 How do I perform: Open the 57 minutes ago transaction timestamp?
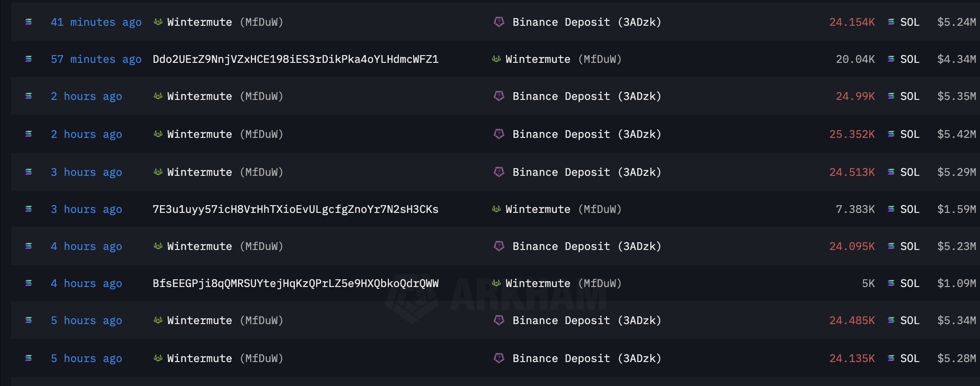tap(96, 59)
